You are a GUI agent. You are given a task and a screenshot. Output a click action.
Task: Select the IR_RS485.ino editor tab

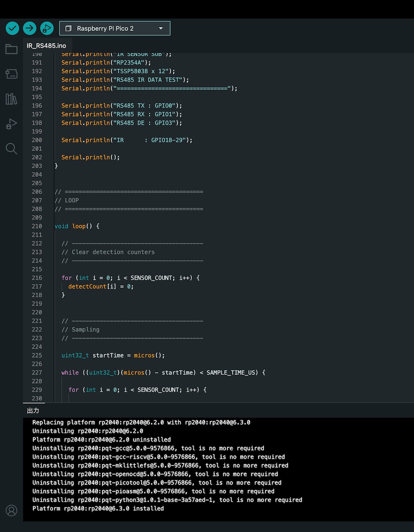coord(46,45)
